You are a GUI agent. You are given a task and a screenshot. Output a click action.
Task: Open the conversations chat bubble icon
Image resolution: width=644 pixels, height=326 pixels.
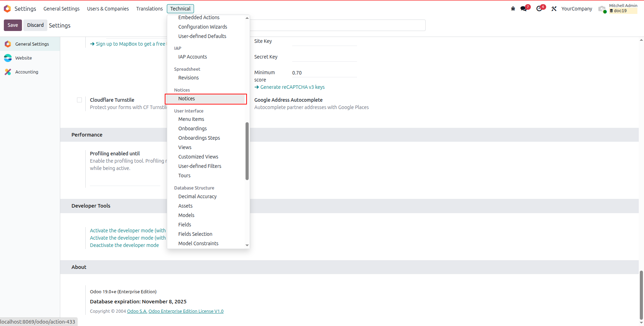(x=523, y=9)
